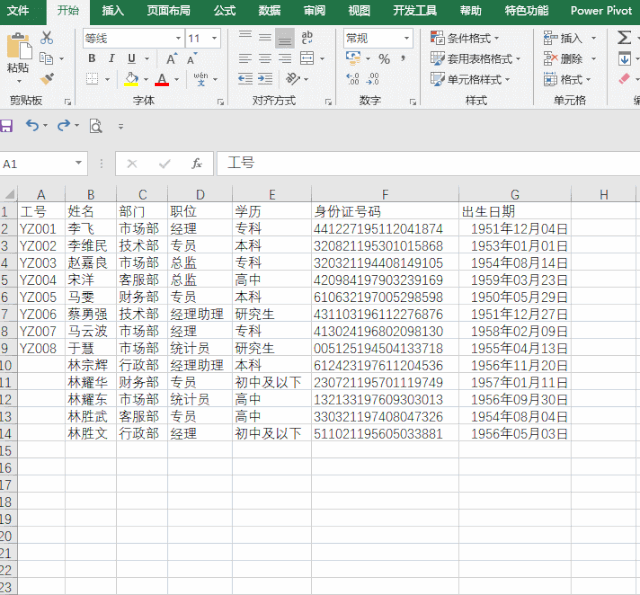
Task: Click the Wrap Text ab icon
Action: (x=307, y=38)
